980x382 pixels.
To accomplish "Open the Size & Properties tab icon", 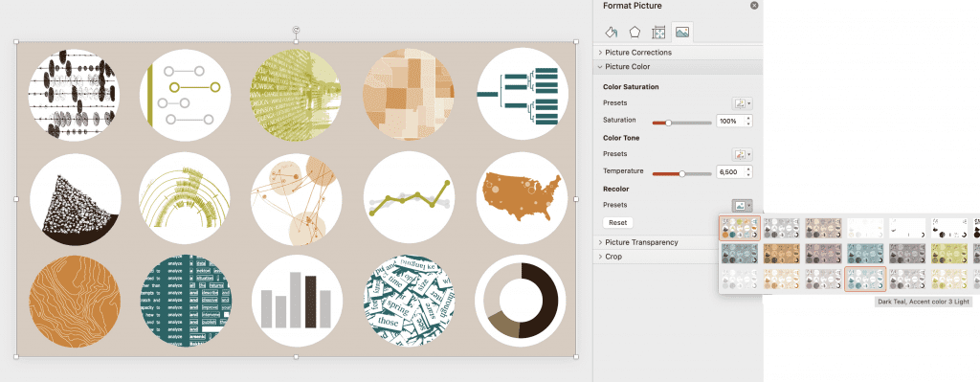I will click(658, 32).
